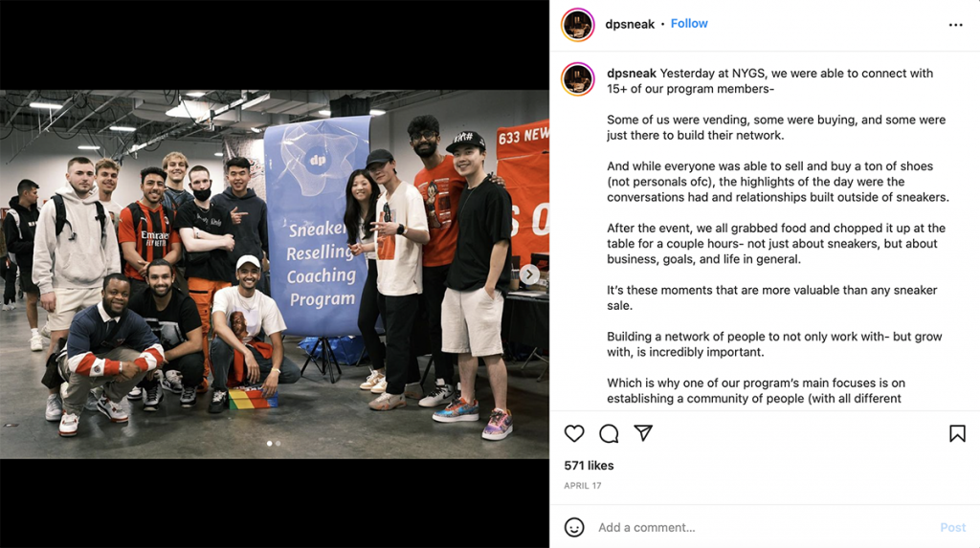
Task: Focus the Add a comment field
Action: [x=763, y=527]
